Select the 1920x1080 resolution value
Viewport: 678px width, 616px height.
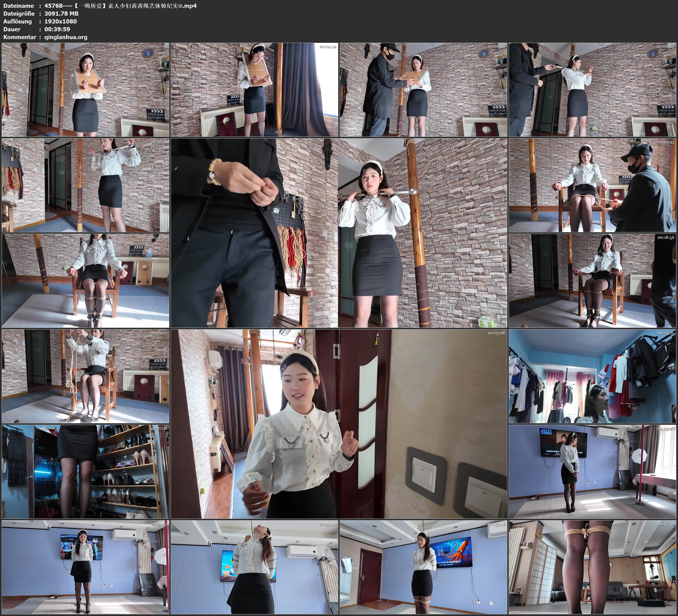61,21
